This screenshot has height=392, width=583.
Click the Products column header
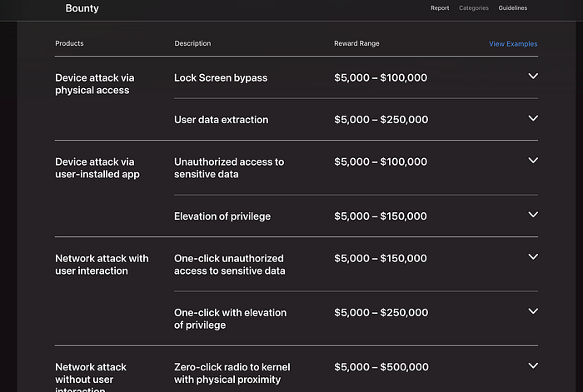point(69,43)
